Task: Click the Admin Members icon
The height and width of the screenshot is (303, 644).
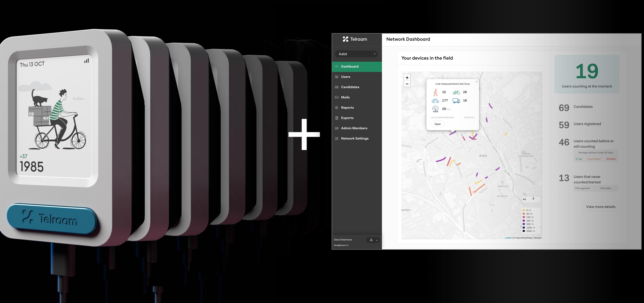Action: pyautogui.click(x=336, y=128)
